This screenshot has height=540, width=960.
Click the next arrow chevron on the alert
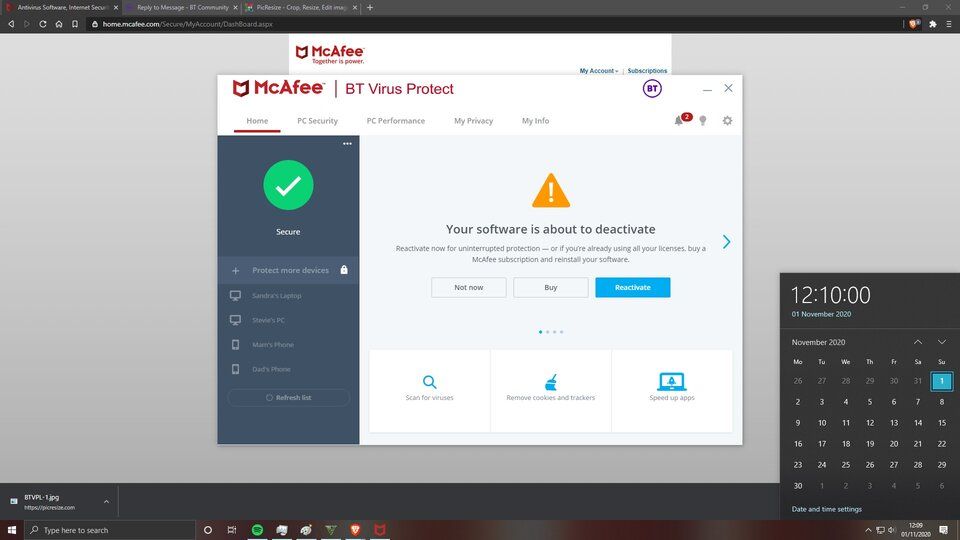(726, 242)
